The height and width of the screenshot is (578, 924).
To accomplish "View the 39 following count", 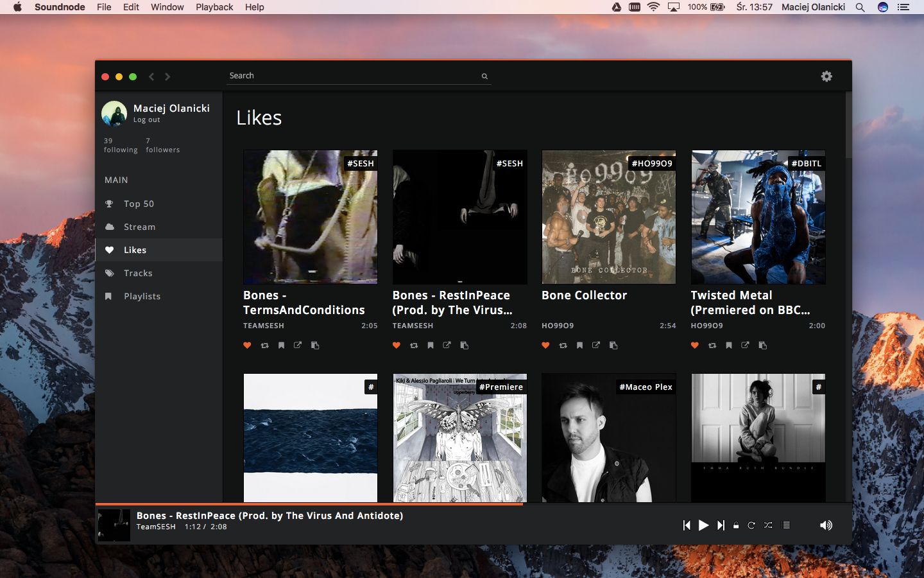I will tap(121, 145).
